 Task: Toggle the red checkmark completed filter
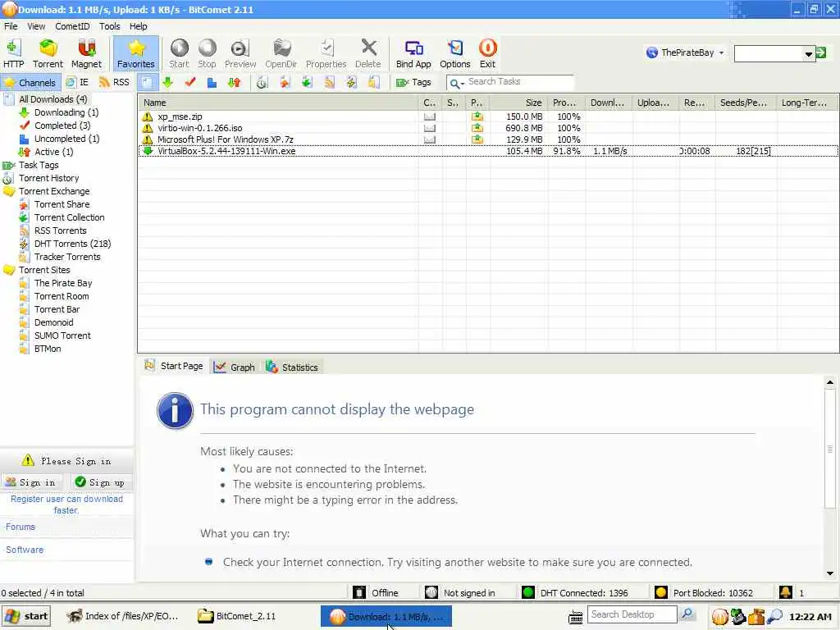click(189, 83)
